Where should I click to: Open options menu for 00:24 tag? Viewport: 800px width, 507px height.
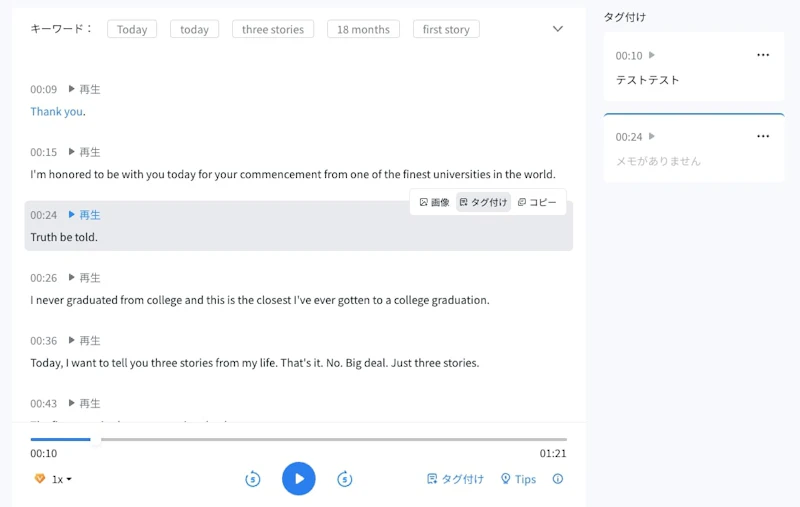click(x=763, y=136)
